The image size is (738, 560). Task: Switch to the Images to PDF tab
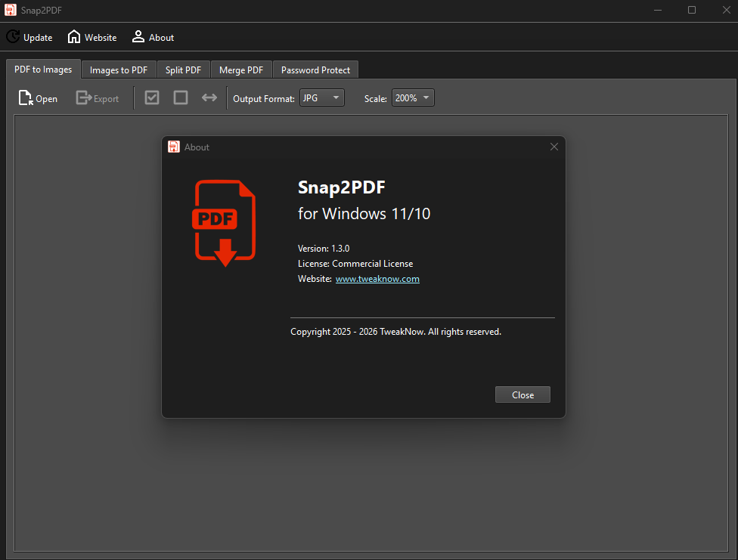click(x=119, y=70)
